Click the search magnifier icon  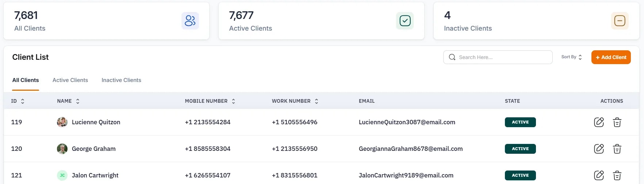point(452,57)
